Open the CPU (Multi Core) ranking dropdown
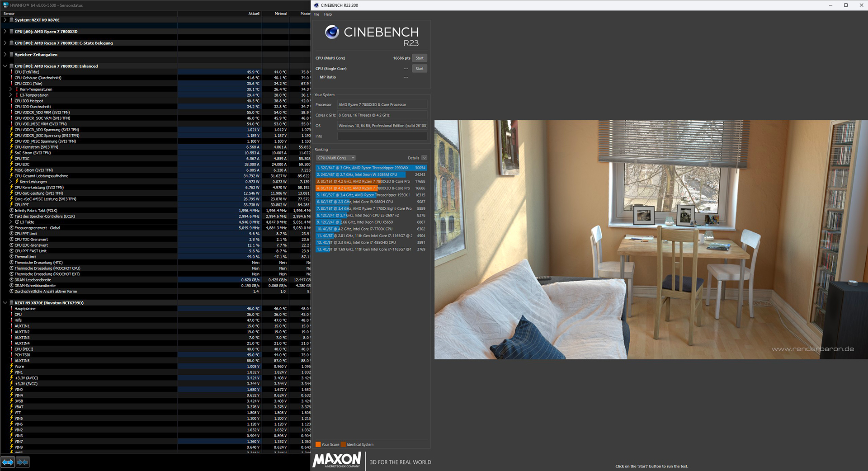Image resolution: width=868 pixels, height=471 pixels. [x=336, y=158]
